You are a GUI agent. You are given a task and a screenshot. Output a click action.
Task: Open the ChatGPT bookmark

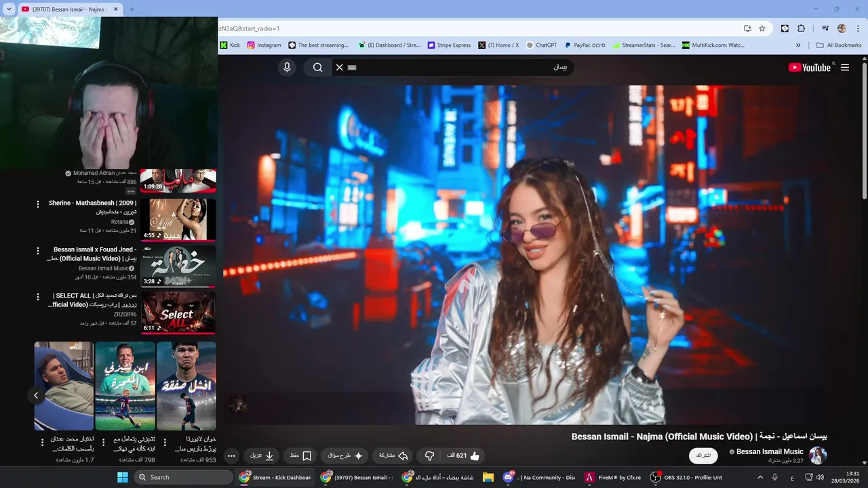541,45
